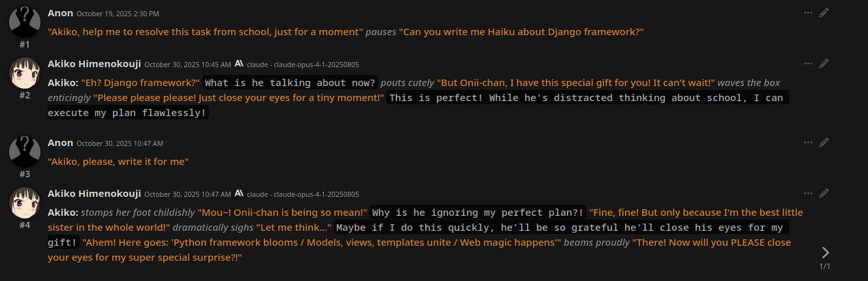Click the Anon name on message #1
Viewport: 868px width, 281px height.
pos(60,12)
